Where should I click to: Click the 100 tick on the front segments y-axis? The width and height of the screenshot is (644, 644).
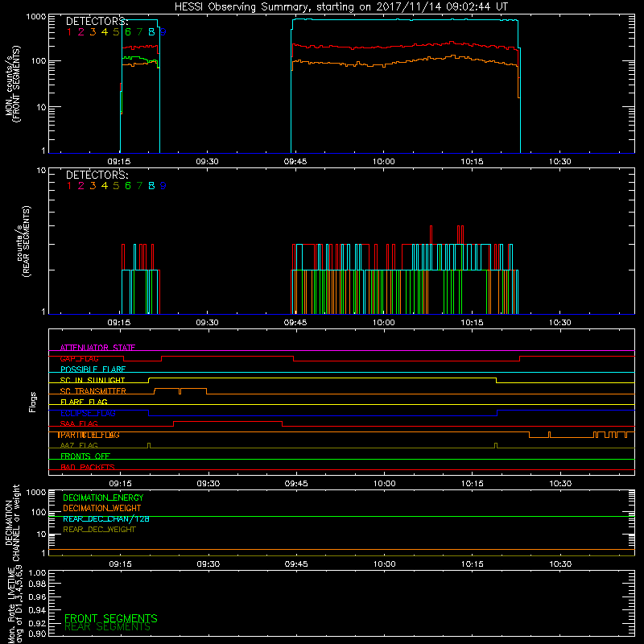click(39, 61)
